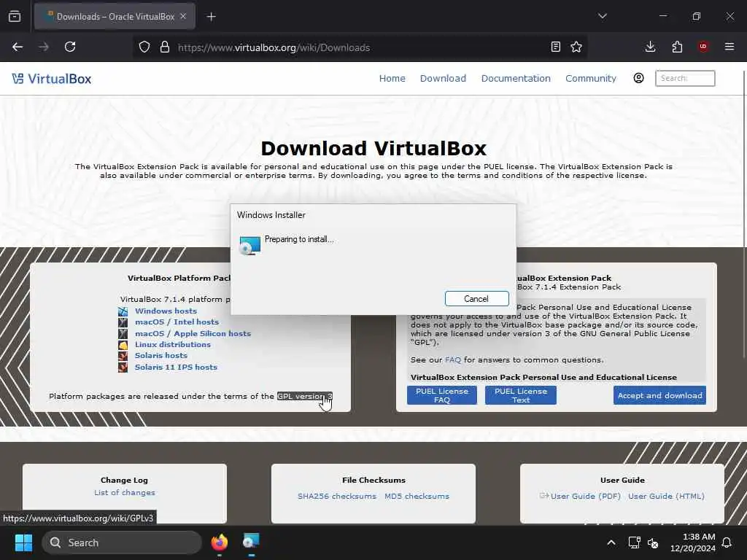This screenshot has width=747, height=560.
Task: Open the extensions puzzle icon
Action: point(677,47)
